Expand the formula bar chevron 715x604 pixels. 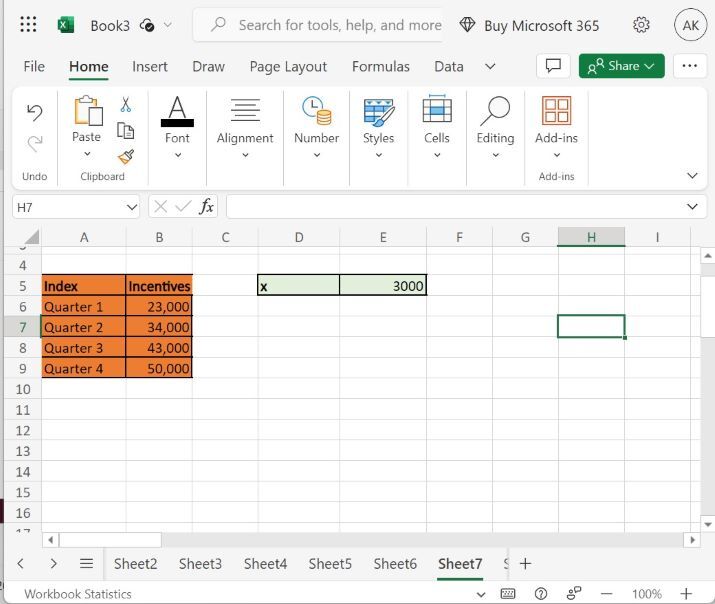692,207
